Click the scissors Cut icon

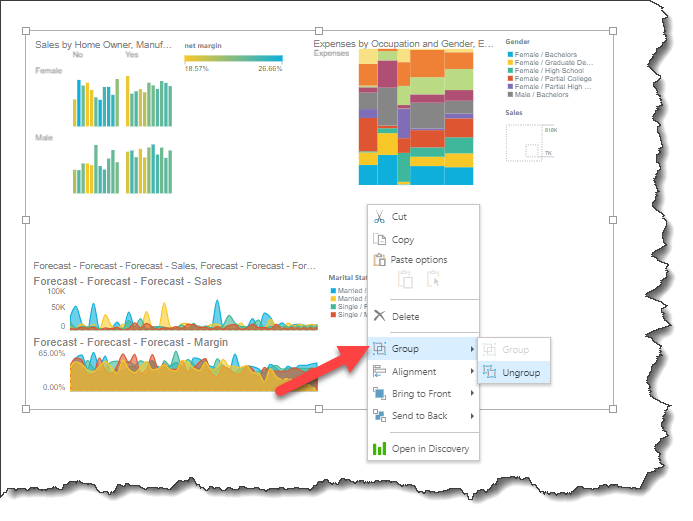[x=380, y=217]
